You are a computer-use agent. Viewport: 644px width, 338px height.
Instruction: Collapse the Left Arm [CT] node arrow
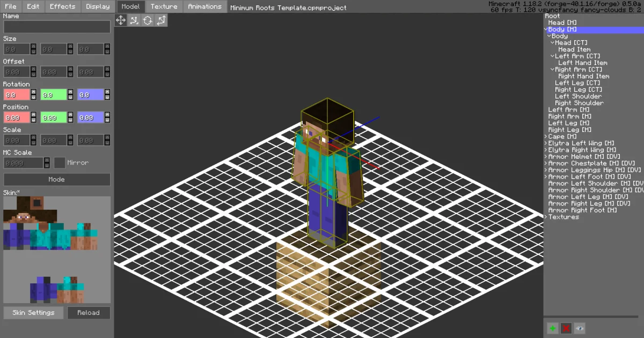point(552,56)
